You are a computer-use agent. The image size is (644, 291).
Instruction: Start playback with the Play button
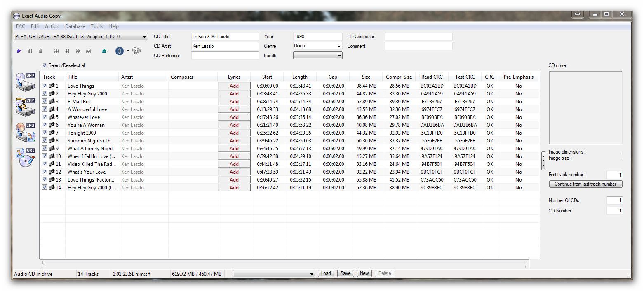[x=19, y=51]
